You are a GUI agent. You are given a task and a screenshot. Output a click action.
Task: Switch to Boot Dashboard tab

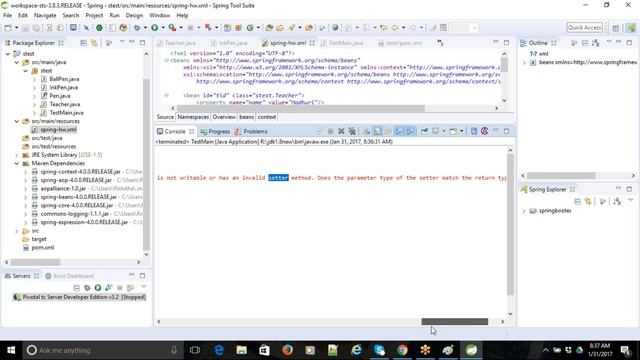coord(69,276)
